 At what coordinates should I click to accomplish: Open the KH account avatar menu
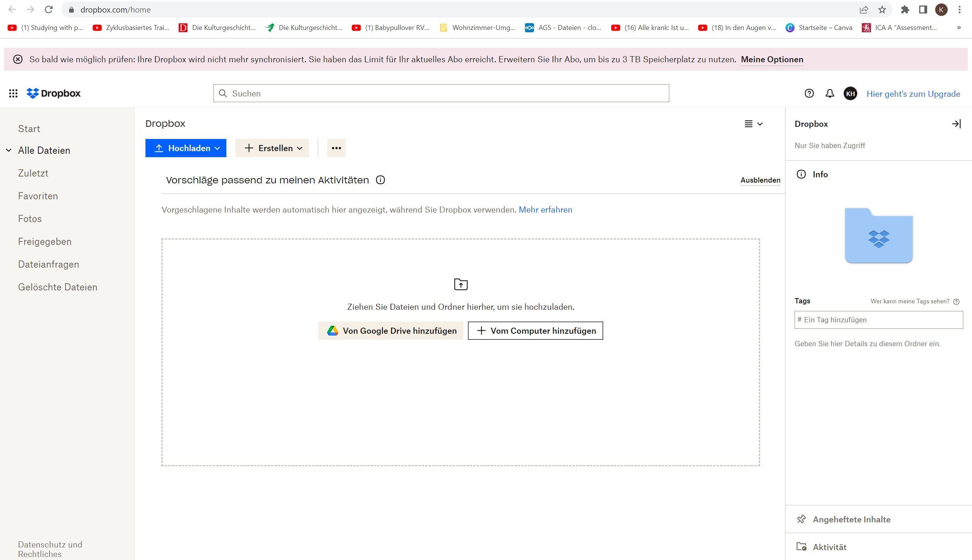tap(850, 93)
